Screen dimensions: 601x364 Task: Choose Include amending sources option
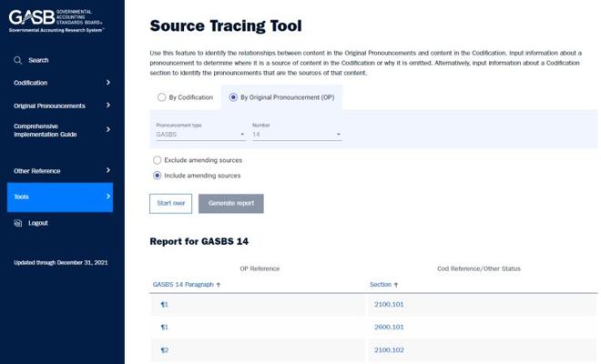point(158,176)
